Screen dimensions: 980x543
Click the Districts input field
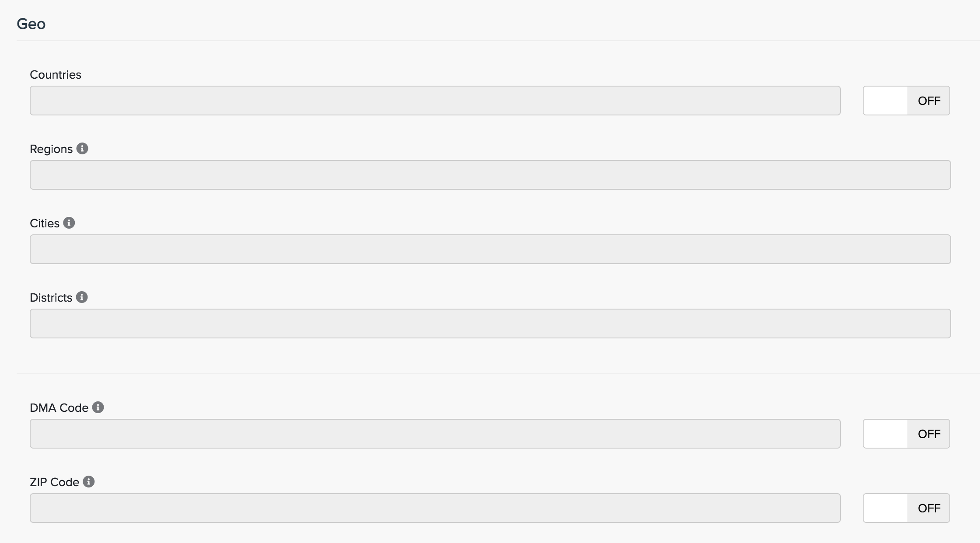490,324
